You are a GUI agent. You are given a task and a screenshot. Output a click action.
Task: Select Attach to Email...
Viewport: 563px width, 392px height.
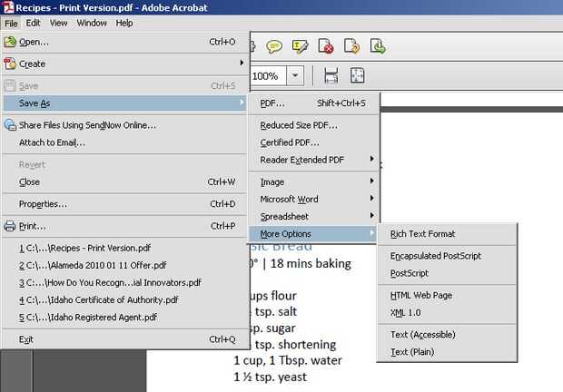(x=124, y=142)
